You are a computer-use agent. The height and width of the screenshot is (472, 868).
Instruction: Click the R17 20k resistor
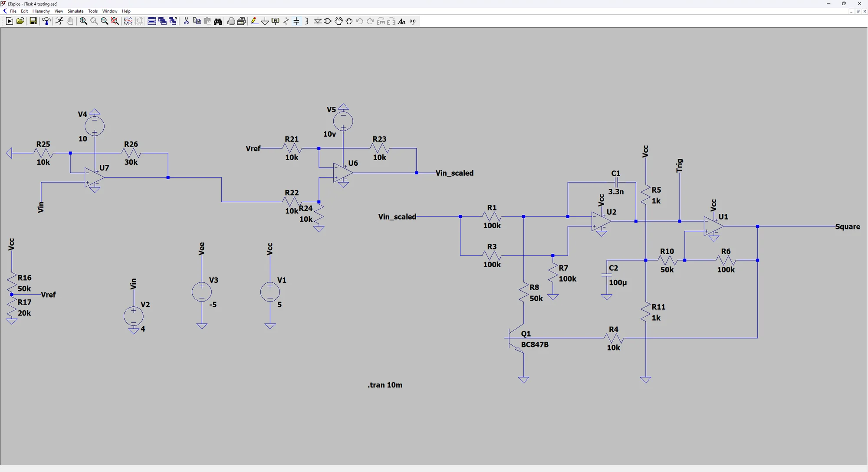pos(12,307)
